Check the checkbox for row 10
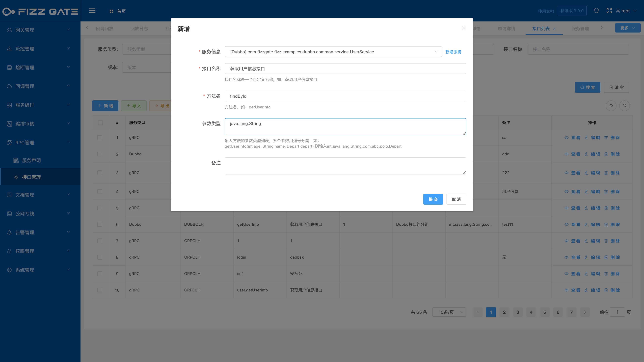The width and height of the screenshot is (644, 362). coord(100,290)
